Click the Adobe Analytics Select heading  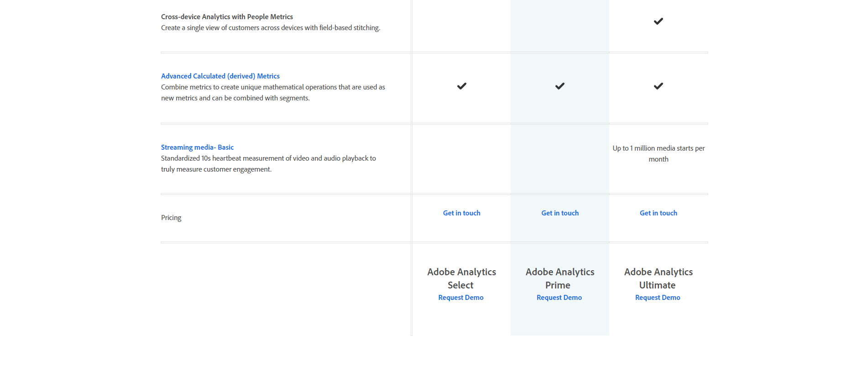click(x=461, y=278)
